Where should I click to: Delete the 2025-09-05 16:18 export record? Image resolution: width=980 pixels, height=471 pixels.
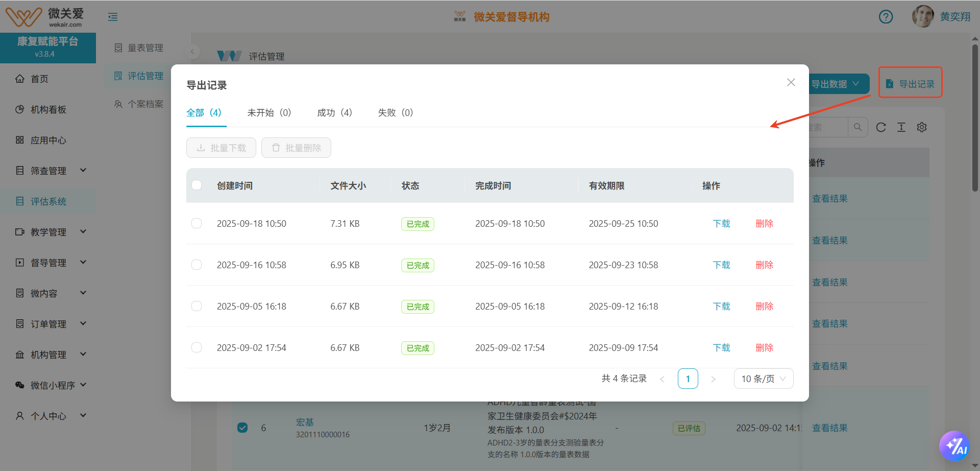764,306
